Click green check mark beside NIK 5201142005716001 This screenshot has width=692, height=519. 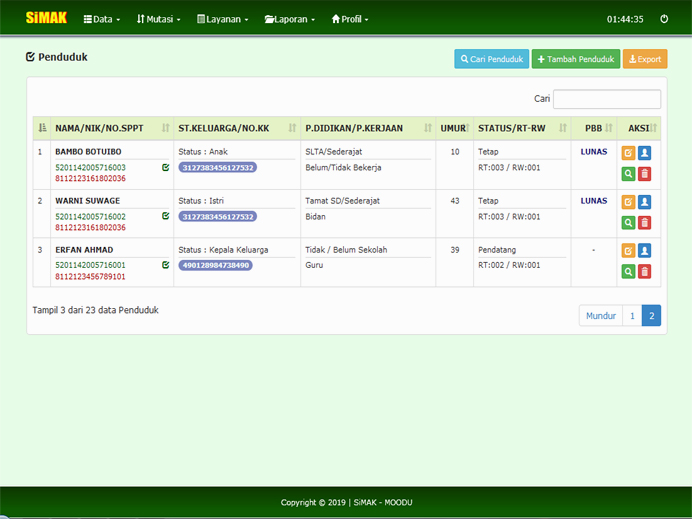[165, 265]
